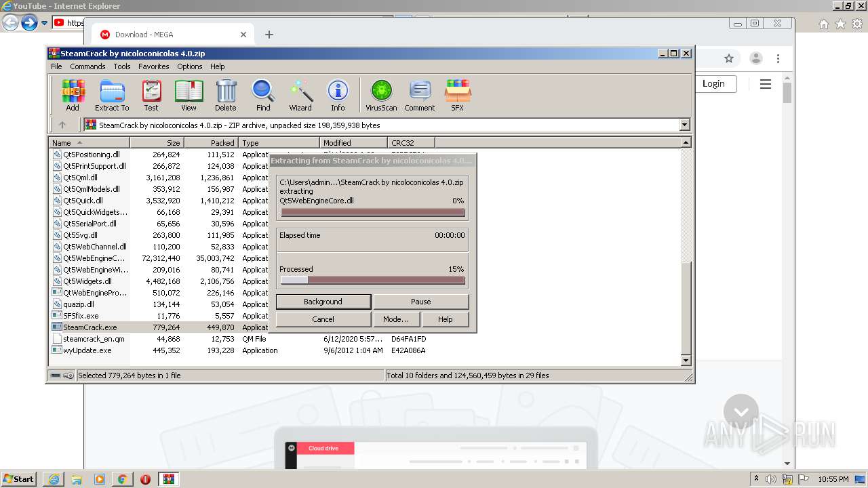Run VirusScan from the toolbar

(381, 96)
